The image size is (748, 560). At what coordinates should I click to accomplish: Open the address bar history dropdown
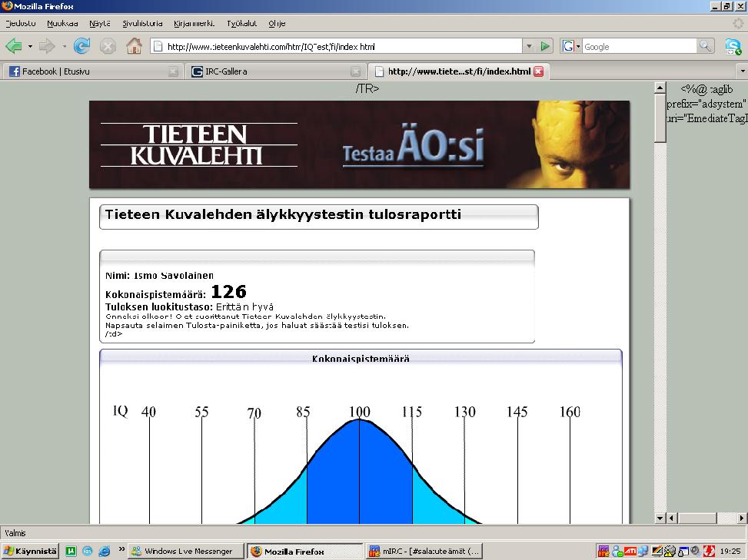pos(529,46)
